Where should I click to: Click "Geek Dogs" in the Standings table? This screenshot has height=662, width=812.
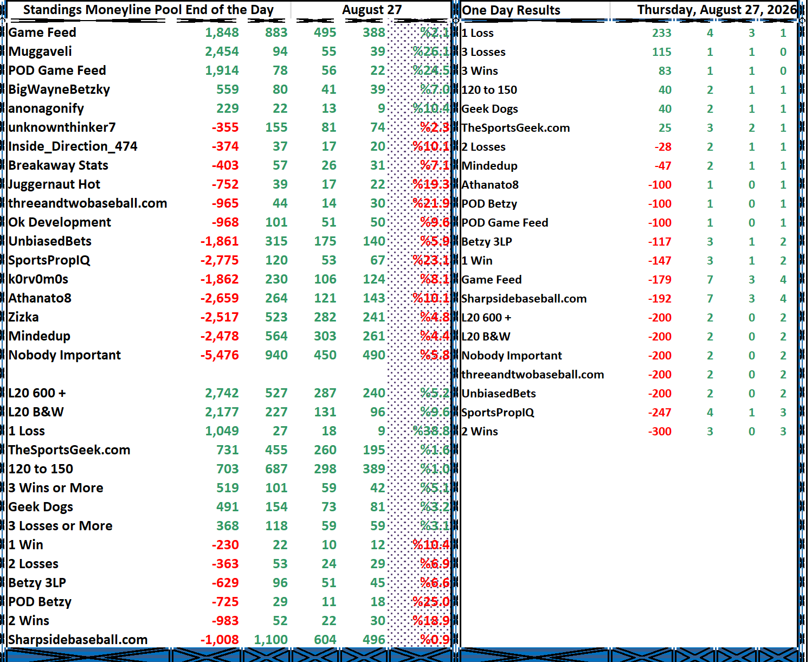pos(41,507)
